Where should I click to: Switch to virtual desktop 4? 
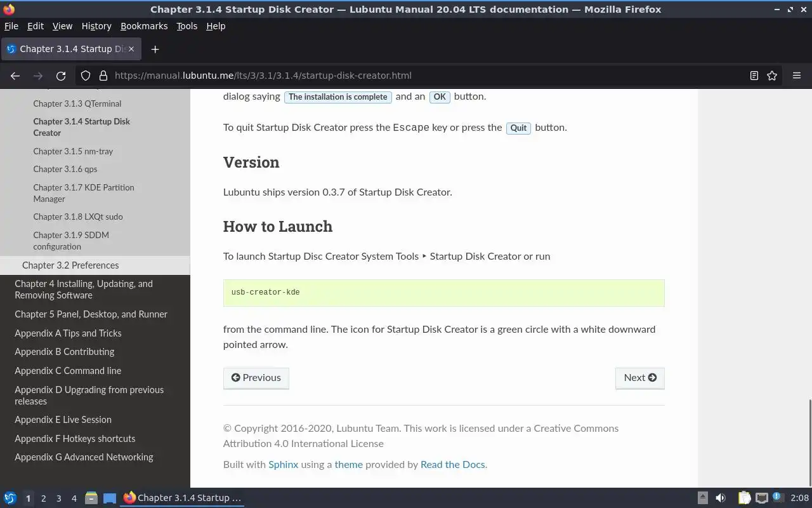tap(74, 498)
